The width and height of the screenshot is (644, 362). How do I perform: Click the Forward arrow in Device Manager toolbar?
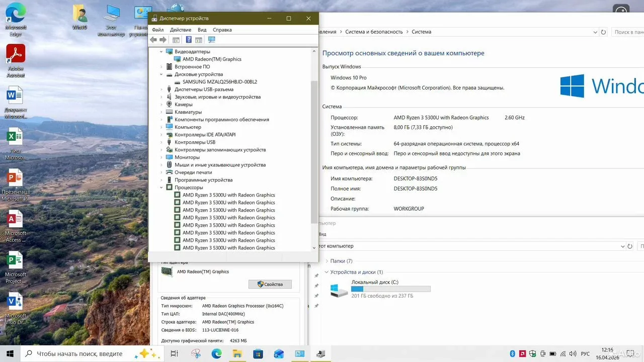(163, 40)
